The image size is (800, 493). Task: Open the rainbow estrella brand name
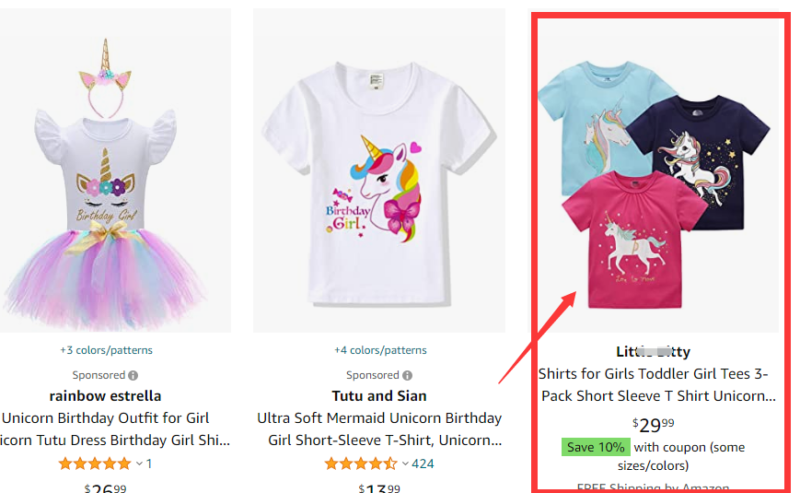click(105, 396)
